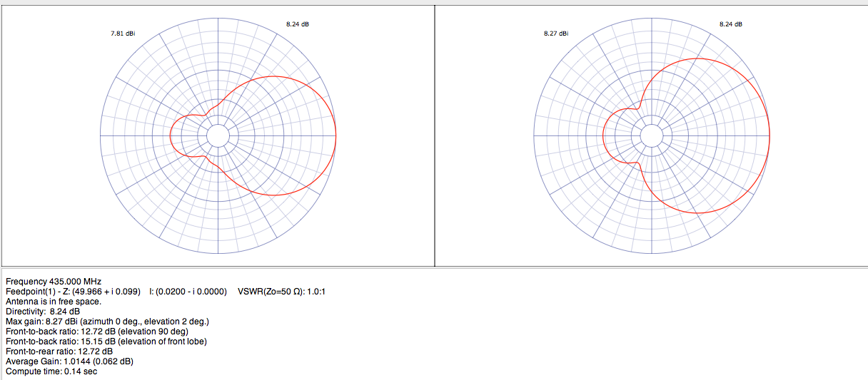
Task: Select the Frequency 435.000 MHz line
Action: (x=54, y=282)
